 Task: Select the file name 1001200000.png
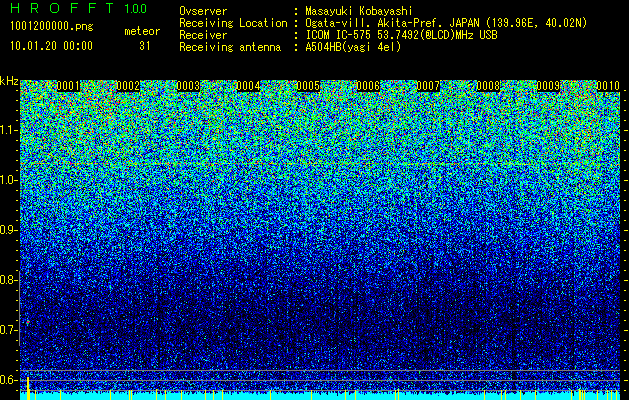tap(52, 26)
